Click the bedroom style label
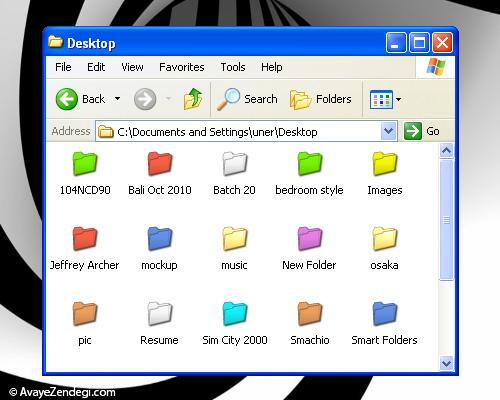500x400 pixels. coord(309,190)
